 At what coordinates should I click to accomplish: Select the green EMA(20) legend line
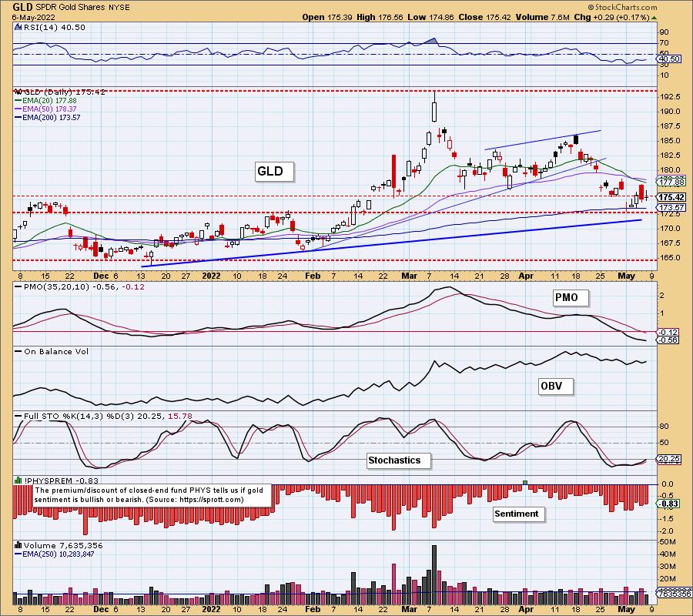point(18,101)
